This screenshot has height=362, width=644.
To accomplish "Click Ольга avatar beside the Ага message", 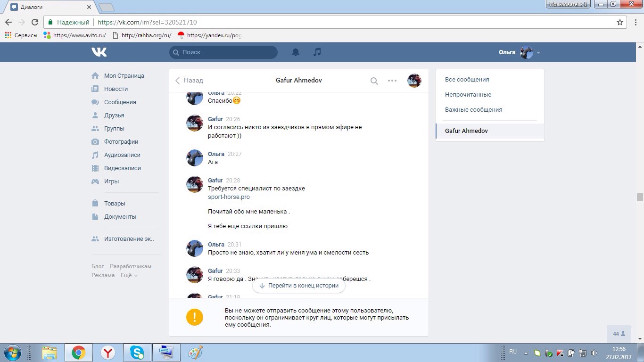I will [x=195, y=158].
